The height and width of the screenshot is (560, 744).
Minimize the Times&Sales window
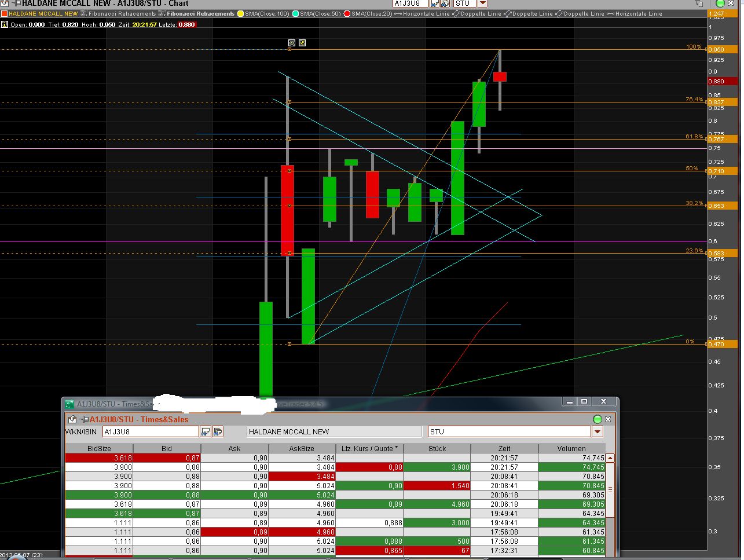(x=569, y=402)
